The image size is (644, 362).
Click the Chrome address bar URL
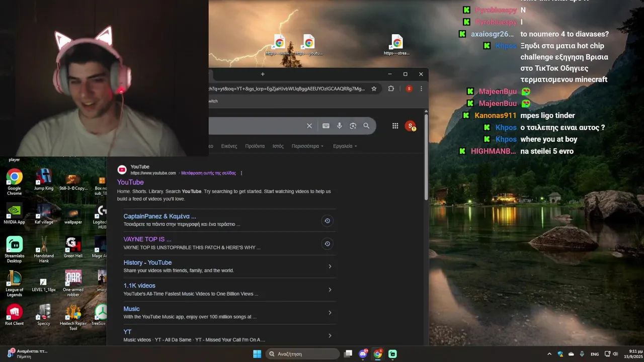[287, 88]
